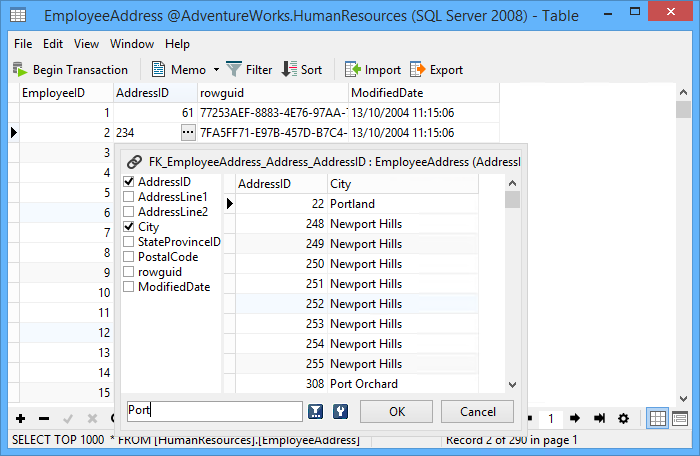Jump to the last page arrow
The width and height of the screenshot is (700, 456).
point(600,418)
